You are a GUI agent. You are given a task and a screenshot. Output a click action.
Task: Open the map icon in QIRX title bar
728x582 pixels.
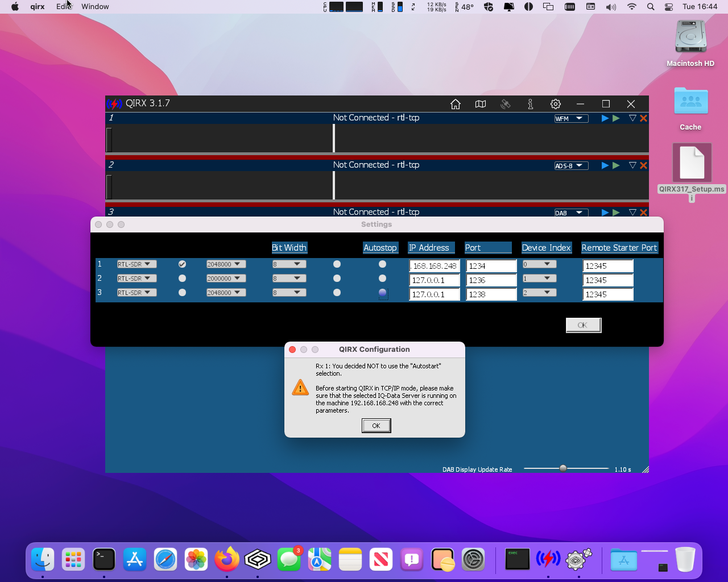(x=481, y=104)
